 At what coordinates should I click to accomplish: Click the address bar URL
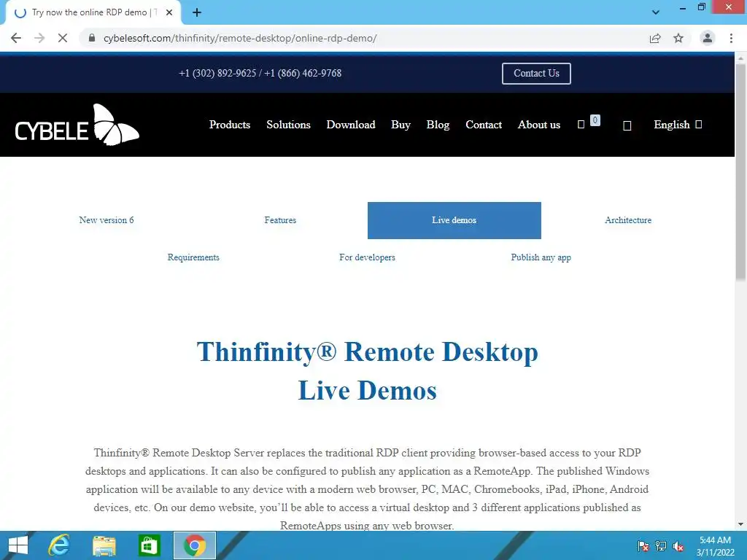(240, 38)
